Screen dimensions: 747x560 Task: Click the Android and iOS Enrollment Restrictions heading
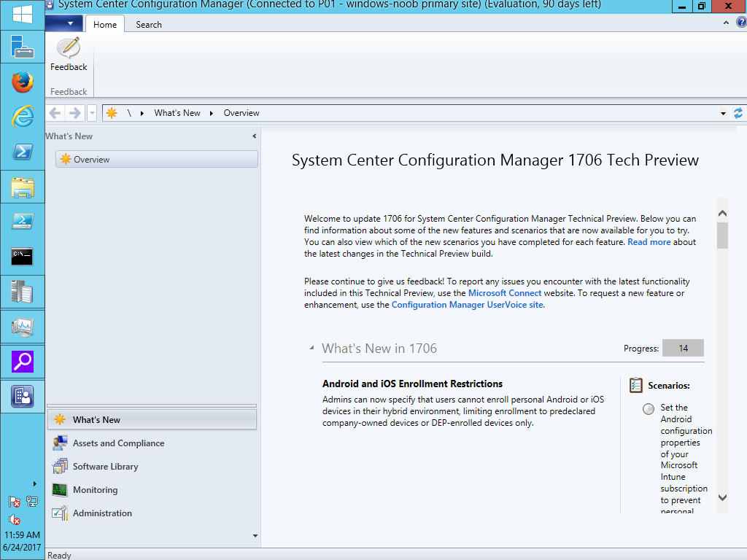tap(412, 384)
